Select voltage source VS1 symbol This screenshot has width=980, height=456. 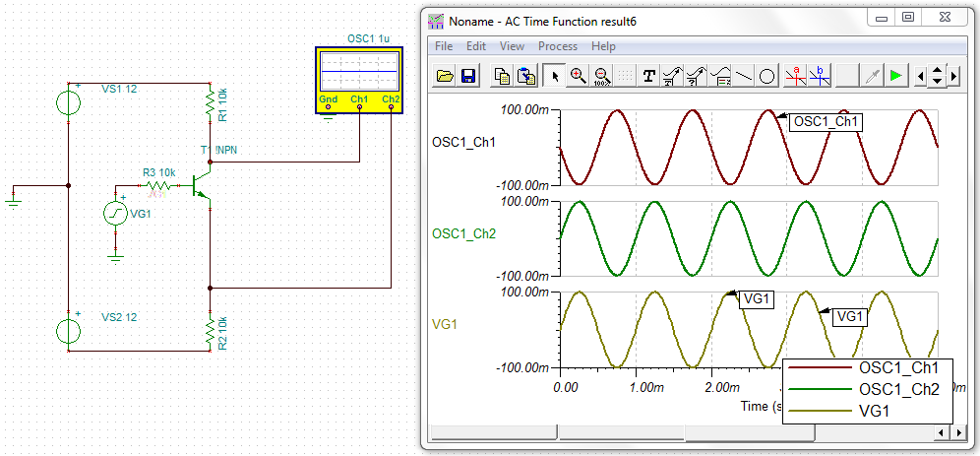tap(68, 102)
